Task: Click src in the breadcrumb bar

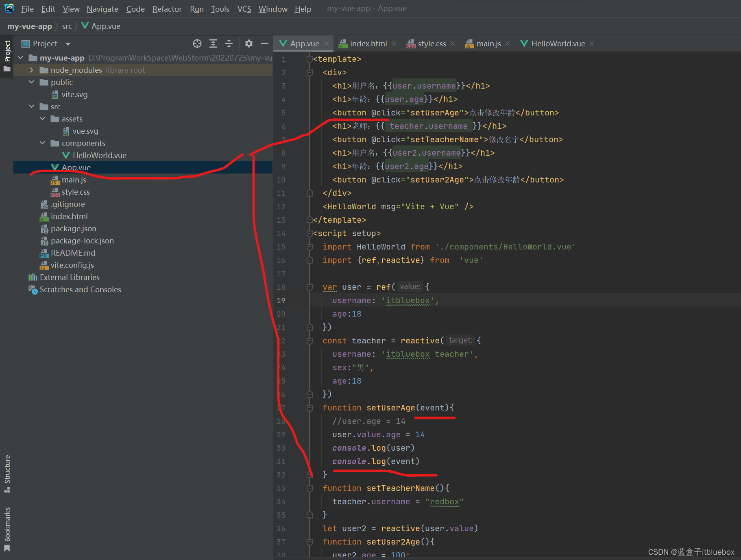Action: [67, 26]
